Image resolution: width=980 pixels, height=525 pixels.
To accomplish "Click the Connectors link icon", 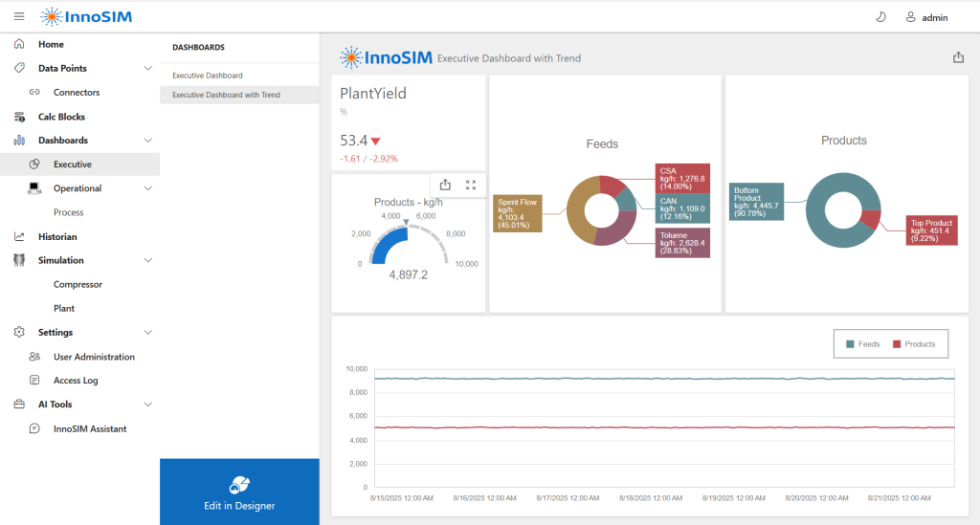I will [34, 92].
